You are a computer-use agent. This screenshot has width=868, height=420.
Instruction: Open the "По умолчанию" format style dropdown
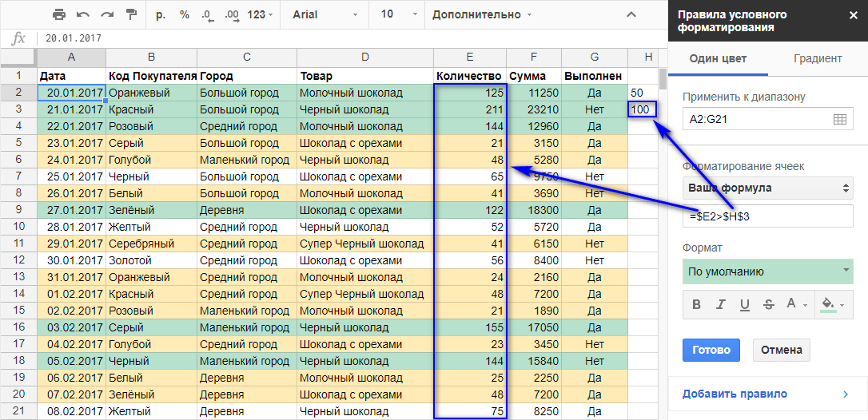pos(767,271)
